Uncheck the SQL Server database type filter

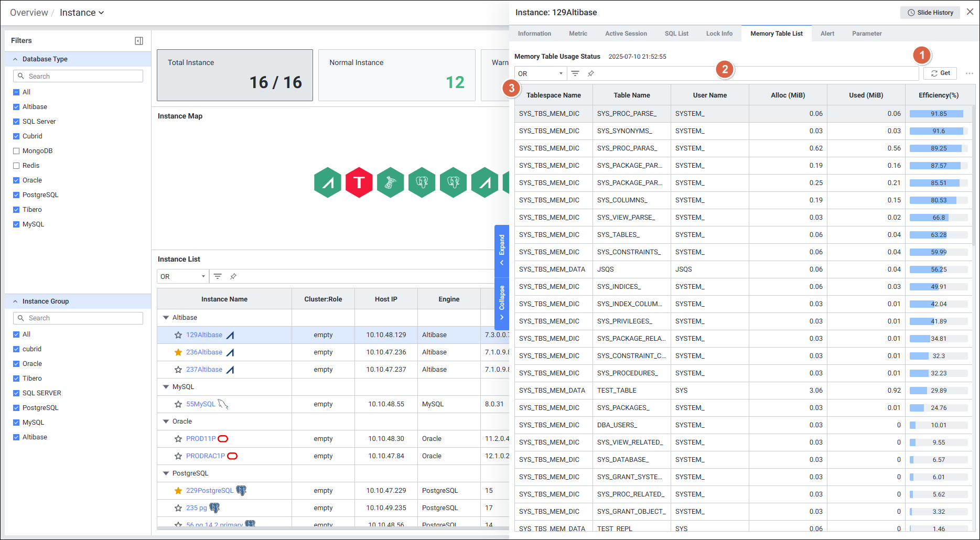click(16, 122)
